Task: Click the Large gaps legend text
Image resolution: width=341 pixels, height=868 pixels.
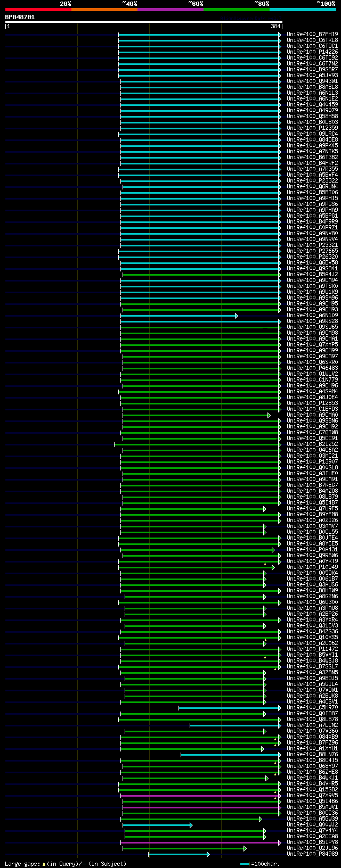Action: [66, 863]
